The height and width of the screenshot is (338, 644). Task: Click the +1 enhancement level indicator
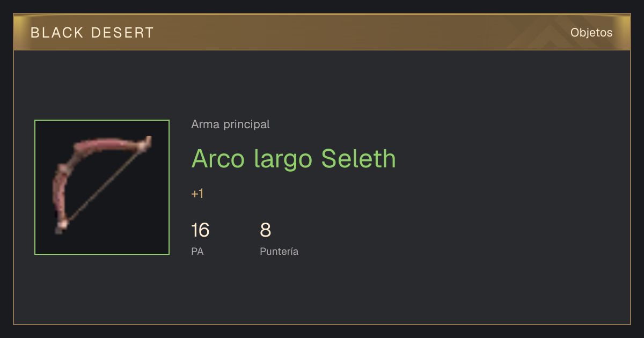(x=197, y=194)
